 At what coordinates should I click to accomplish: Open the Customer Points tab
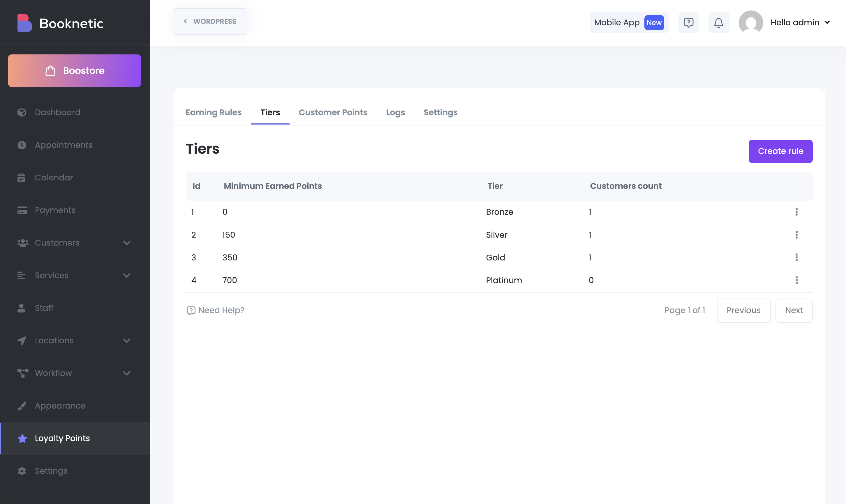pos(333,112)
